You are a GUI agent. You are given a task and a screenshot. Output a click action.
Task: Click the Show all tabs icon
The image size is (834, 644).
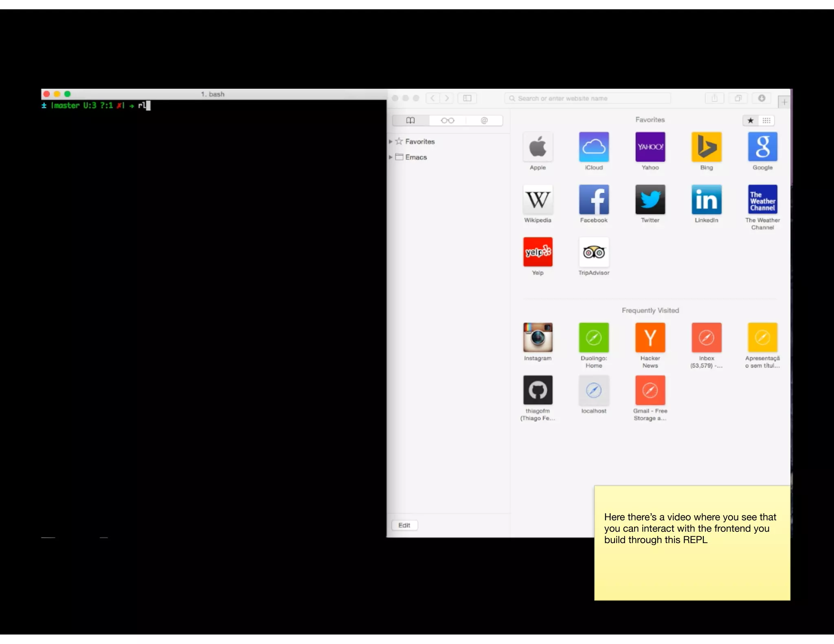[x=738, y=98]
